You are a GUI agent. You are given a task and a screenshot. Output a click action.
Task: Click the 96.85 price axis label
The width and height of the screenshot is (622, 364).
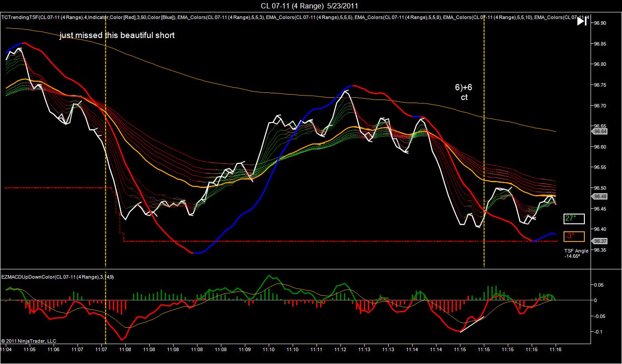(600, 44)
